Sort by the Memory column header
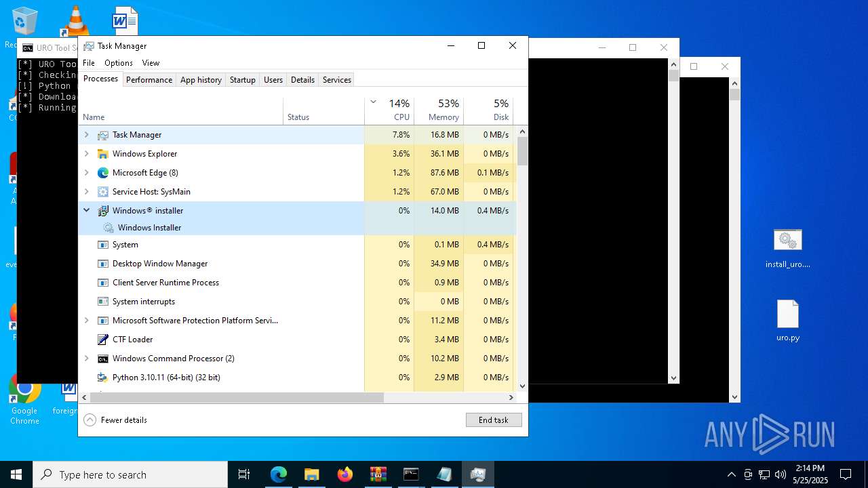Viewport: 868px width, 488px height. pos(439,111)
